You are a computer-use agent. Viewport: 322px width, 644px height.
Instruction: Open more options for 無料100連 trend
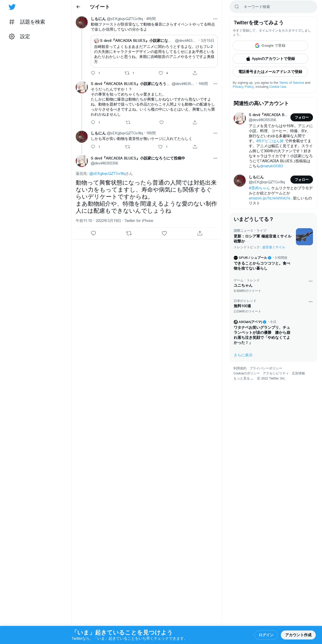(x=310, y=302)
